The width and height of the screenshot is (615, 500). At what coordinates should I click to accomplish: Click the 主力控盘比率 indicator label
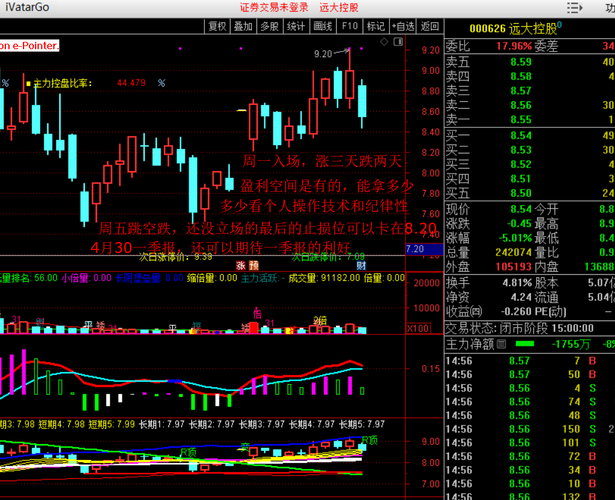point(63,83)
